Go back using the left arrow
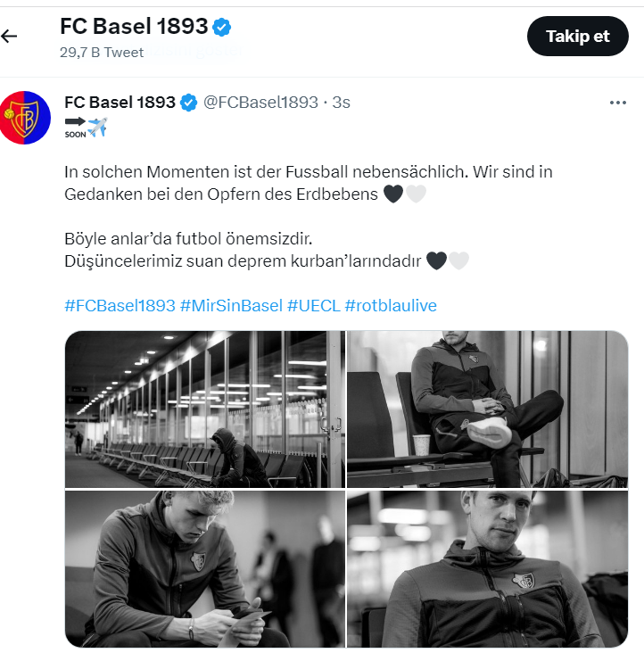 pos(10,37)
